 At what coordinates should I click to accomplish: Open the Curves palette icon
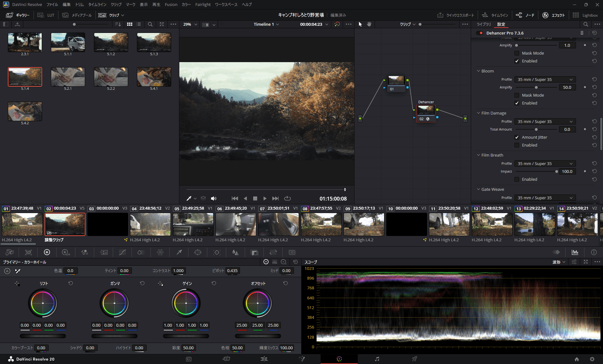pos(122,252)
